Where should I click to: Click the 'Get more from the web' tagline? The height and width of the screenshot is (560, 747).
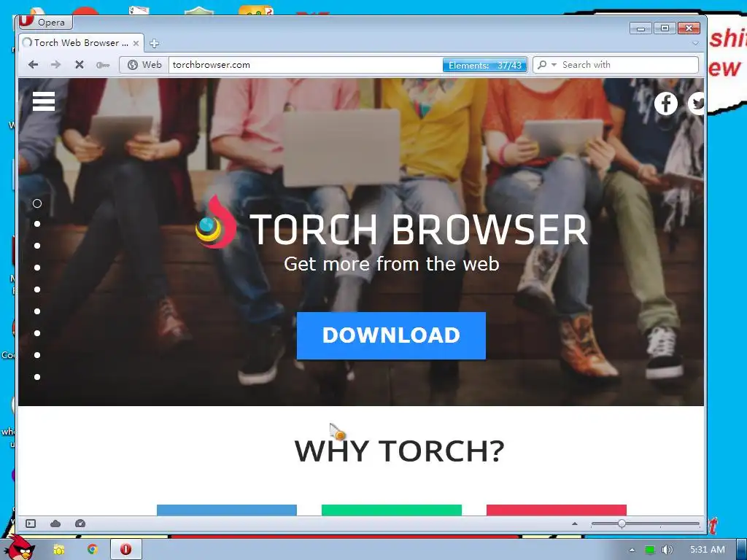pos(391,264)
